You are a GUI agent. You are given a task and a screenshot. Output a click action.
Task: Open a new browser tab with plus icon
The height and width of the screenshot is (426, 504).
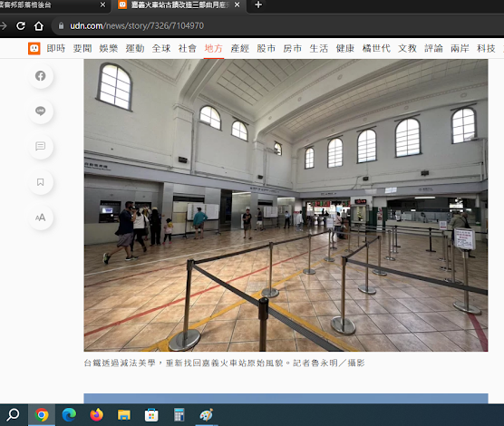pyautogui.click(x=258, y=5)
